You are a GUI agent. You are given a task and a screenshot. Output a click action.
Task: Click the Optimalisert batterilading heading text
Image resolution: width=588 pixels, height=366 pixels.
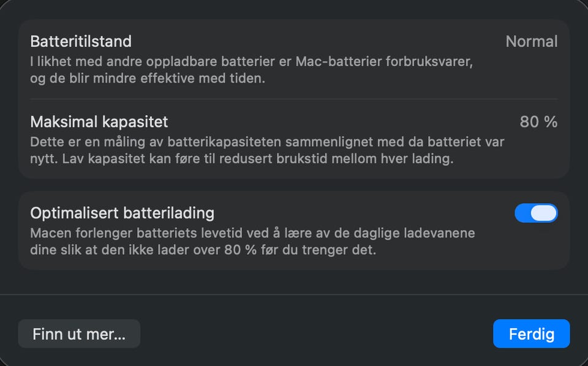click(123, 213)
